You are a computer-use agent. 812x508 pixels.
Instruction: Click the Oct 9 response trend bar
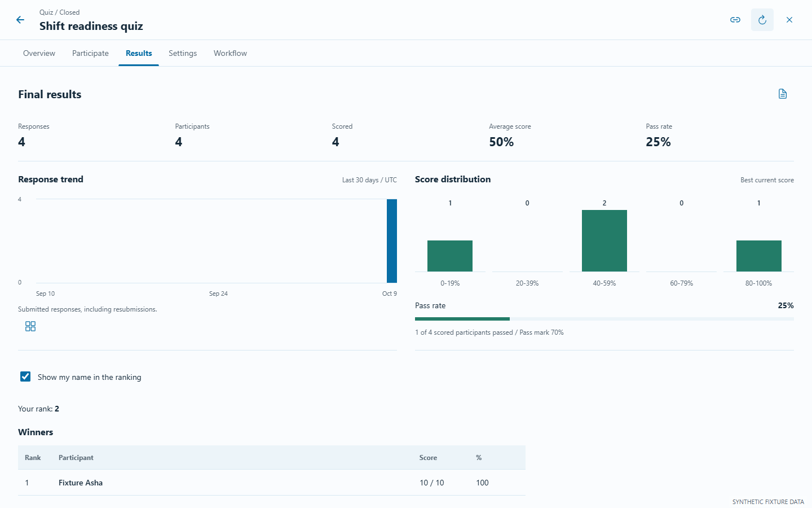(392, 241)
